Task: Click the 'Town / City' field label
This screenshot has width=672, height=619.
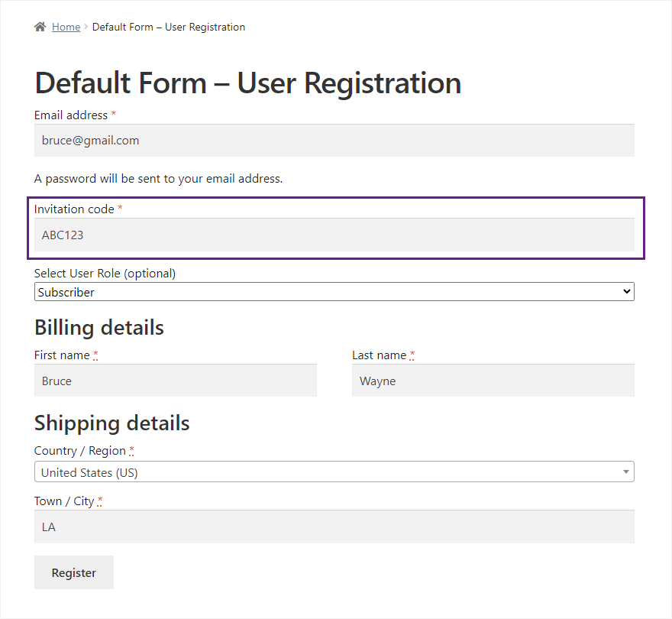Action: point(64,501)
